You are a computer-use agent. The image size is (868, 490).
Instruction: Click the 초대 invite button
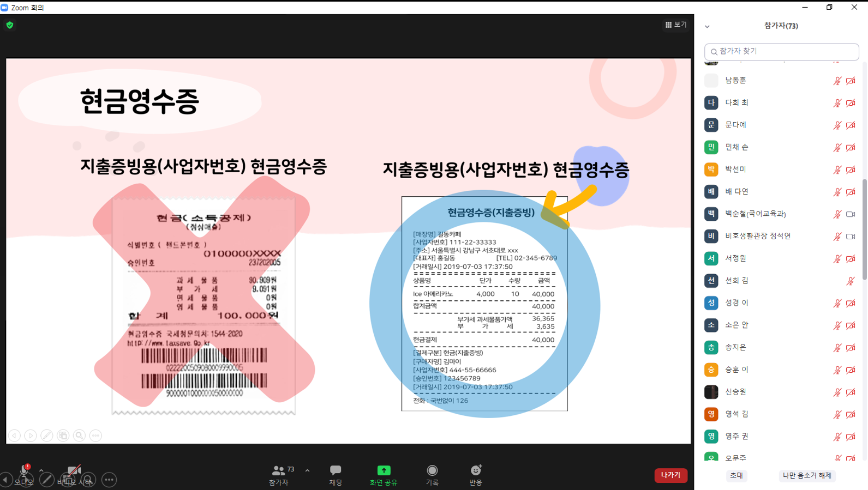click(x=736, y=475)
